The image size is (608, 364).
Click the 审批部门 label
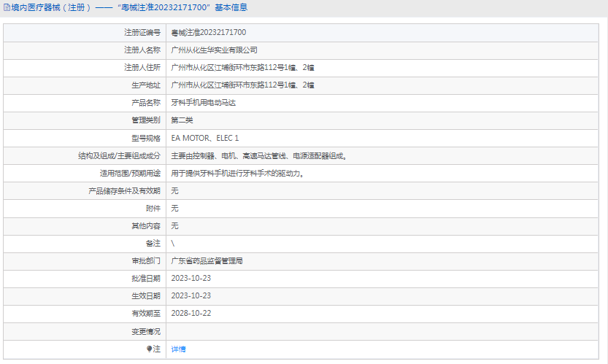coord(146,261)
